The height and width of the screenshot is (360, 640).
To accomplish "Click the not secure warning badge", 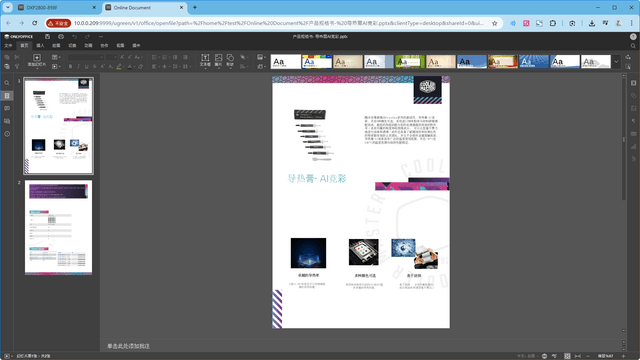I will (58, 23).
